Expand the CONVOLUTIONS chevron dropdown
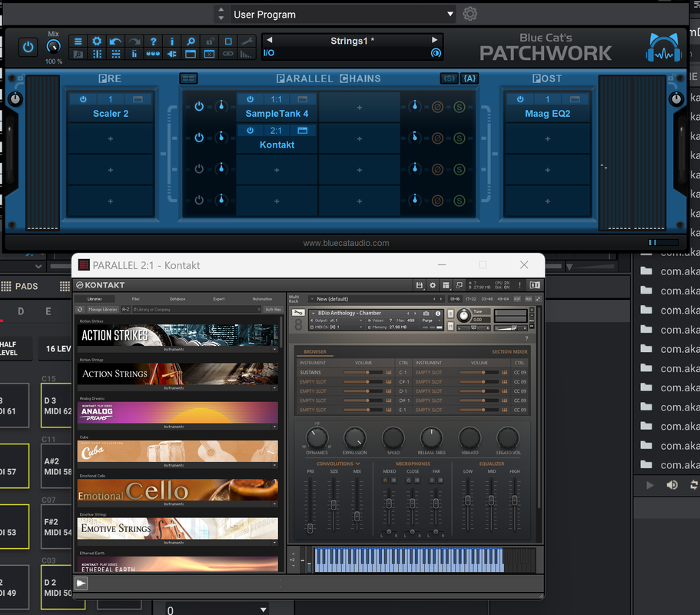Screen dimensions: 700x615 [x=357, y=464]
